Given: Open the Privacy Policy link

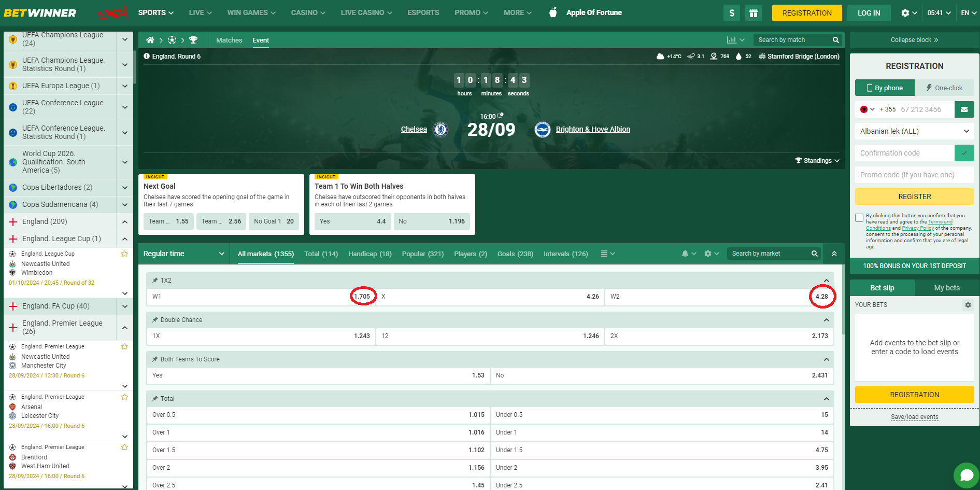Looking at the screenshot, I should (918, 228).
